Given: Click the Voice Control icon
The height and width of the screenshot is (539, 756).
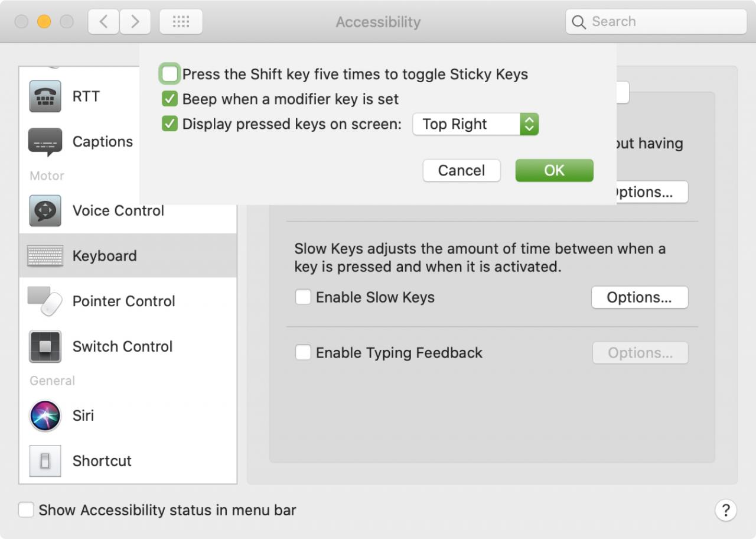Looking at the screenshot, I should 45,211.
